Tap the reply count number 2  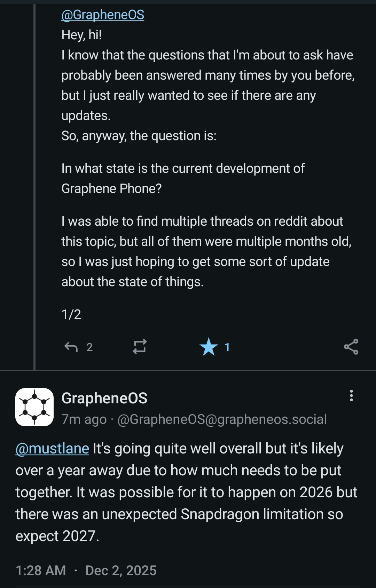(x=89, y=347)
